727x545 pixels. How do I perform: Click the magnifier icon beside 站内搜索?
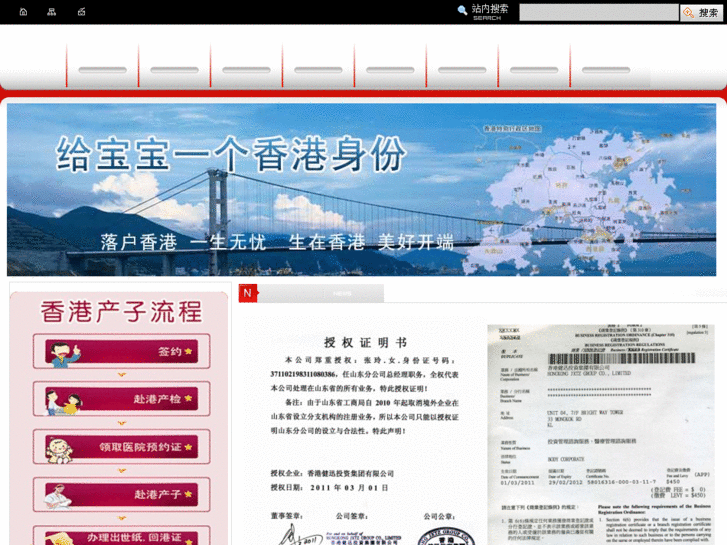pyautogui.click(x=462, y=10)
